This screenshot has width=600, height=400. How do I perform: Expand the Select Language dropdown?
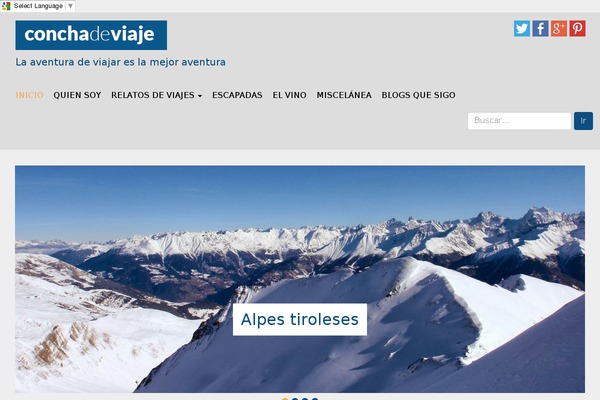point(38,6)
